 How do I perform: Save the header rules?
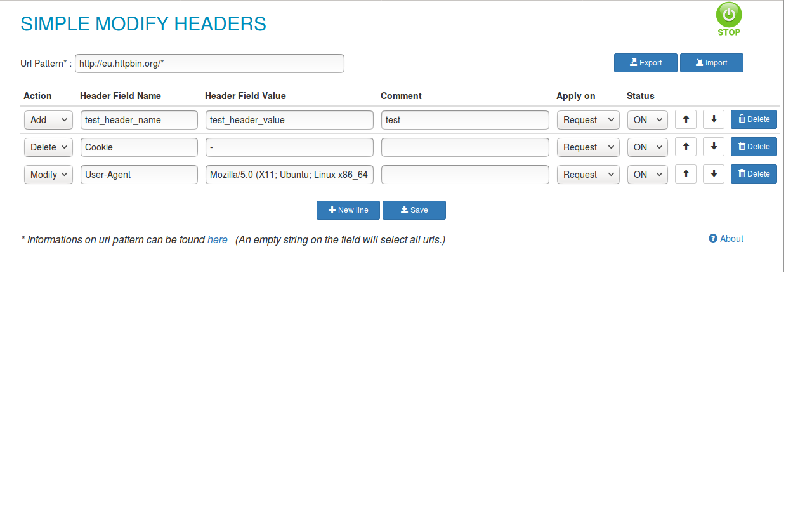pyautogui.click(x=414, y=210)
